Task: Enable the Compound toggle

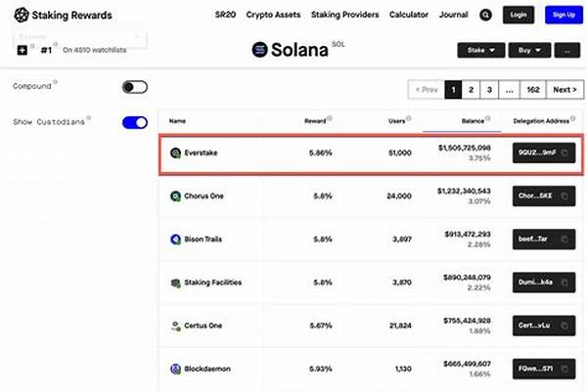Action: pos(135,87)
